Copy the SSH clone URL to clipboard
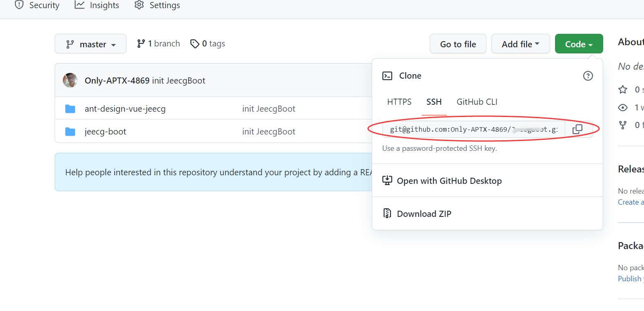Image resolution: width=644 pixels, height=311 pixels. tap(577, 129)
